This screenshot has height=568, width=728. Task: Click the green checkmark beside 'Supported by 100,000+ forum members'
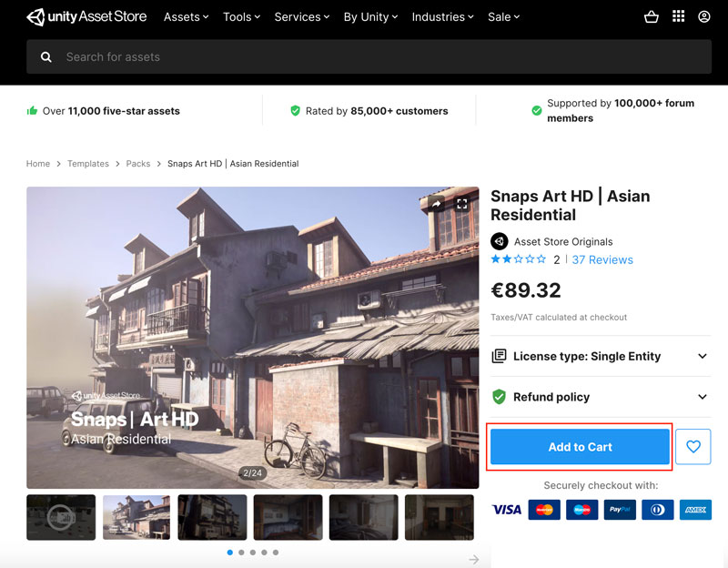click(537, 110)
